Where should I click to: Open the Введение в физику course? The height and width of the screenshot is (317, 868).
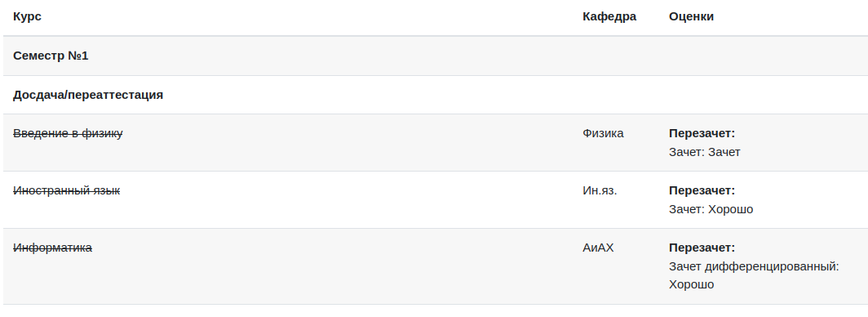point(68,133)
